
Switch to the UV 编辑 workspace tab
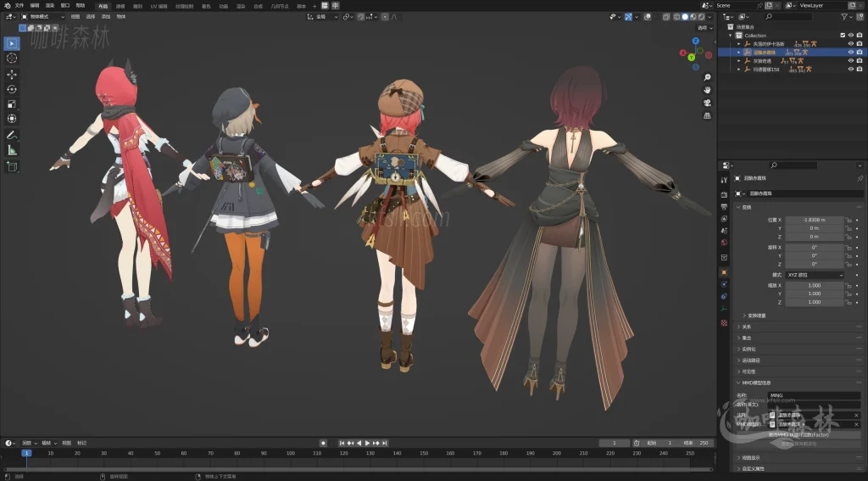click(159, 5)
